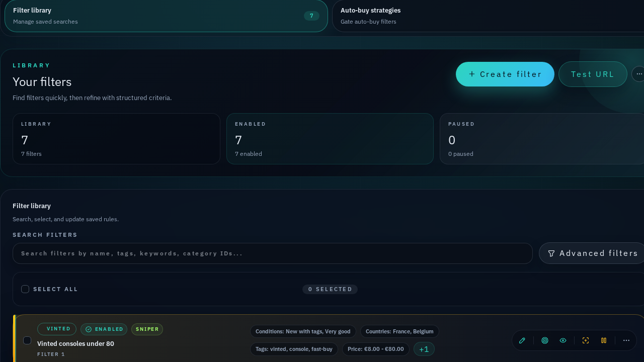Focus the Search filters input field
Viewport: 644px width, 362px height.
pyautogui.click(x=273, y=253)
